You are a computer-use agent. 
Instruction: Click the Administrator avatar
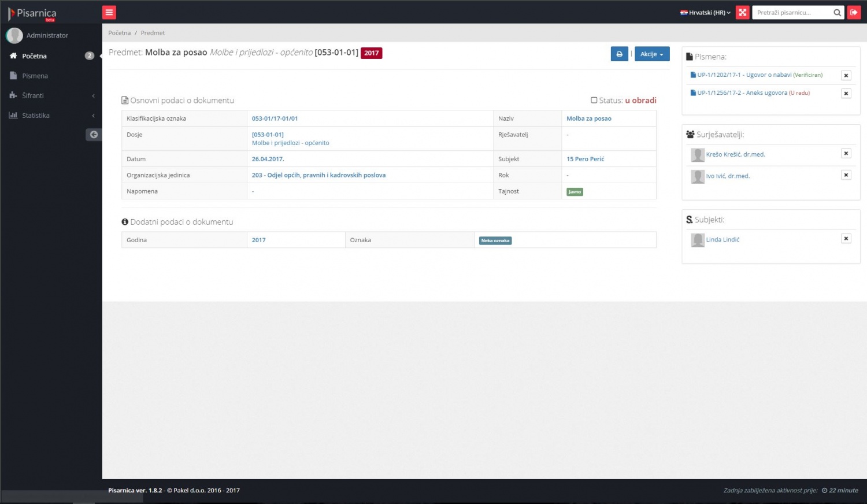tap(14, 35)
